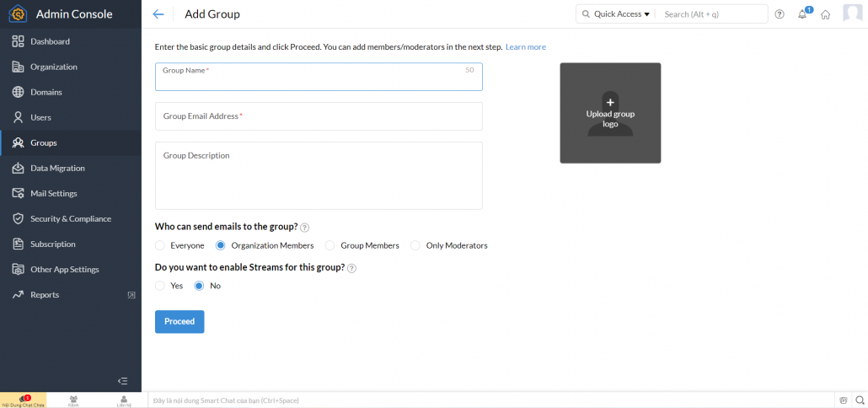Follow the Learn more link
Image resolution: width=868 pixels, height=408 pixels.
[x=526, y=47]
